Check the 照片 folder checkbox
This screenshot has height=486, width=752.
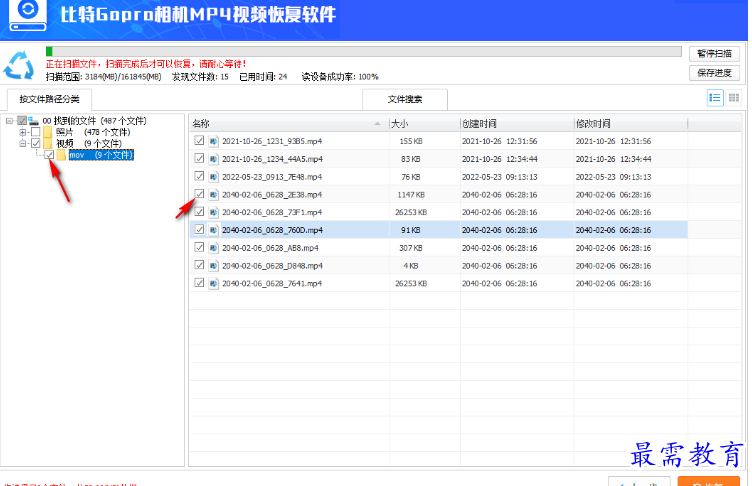click(x=35, y=132)
